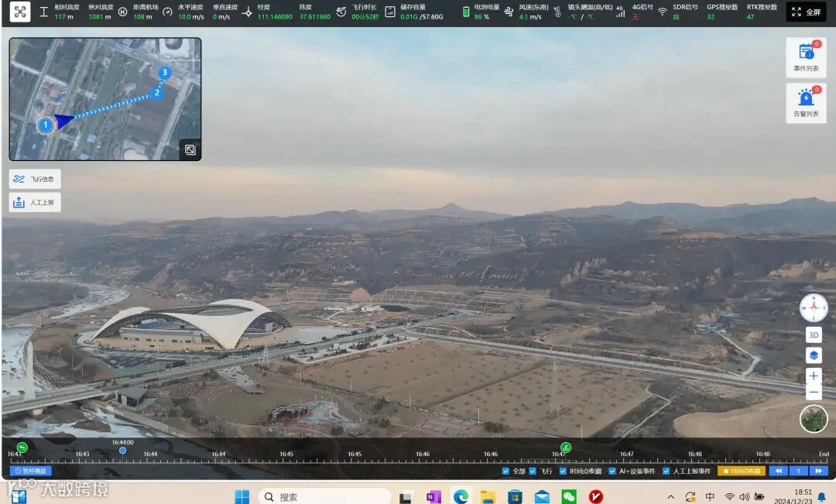Viewport: 836px width, 504px height.
Task: Open File Explorer from the taskbar
Action: pos(488,496)
